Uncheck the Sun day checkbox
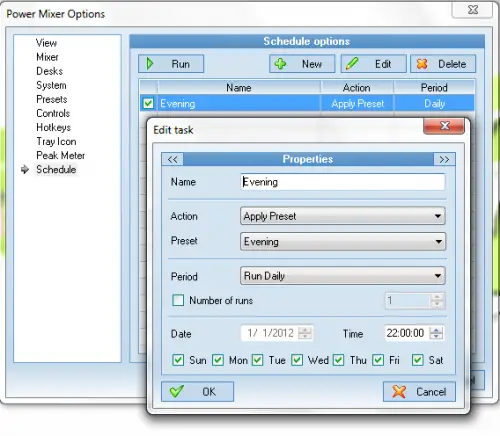The height and width of the screenshot is (436, 500). click(178, 360)
